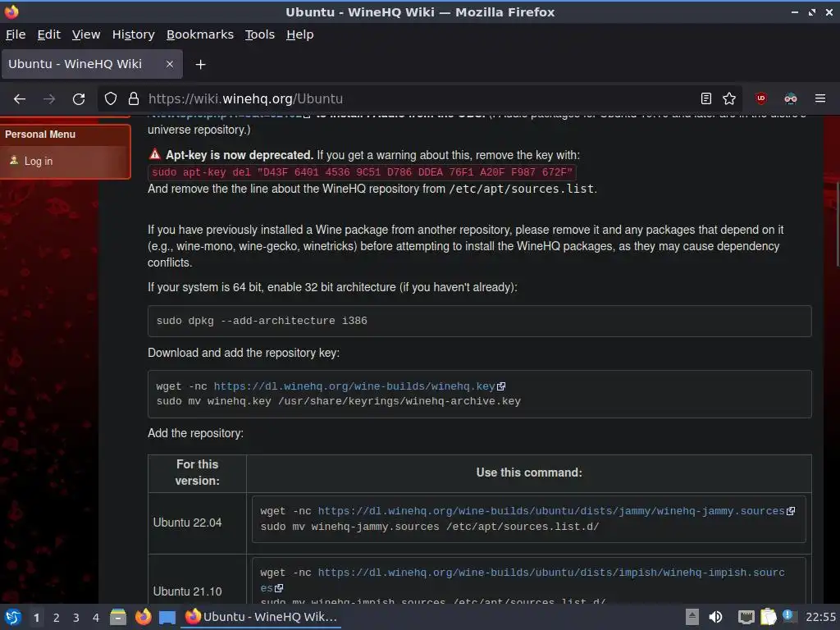Open the Bookmarks menu
The height and width of the screenshot is (630, 840).
(200, 34)
